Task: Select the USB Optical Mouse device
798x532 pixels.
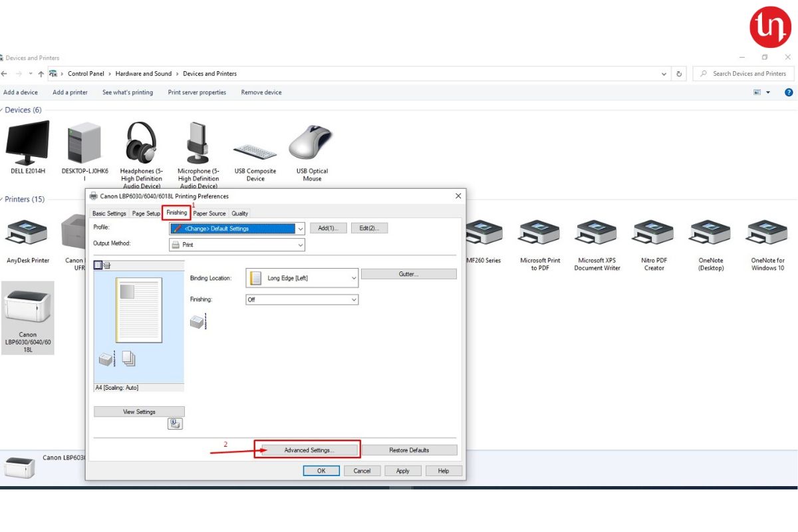Action: pyautogui.click(x=312, y=153)
